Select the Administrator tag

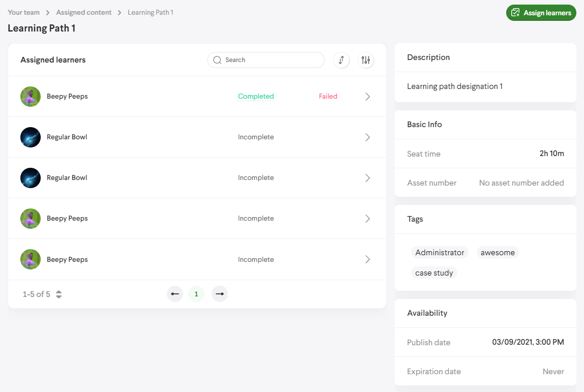(x=440, y=253)
